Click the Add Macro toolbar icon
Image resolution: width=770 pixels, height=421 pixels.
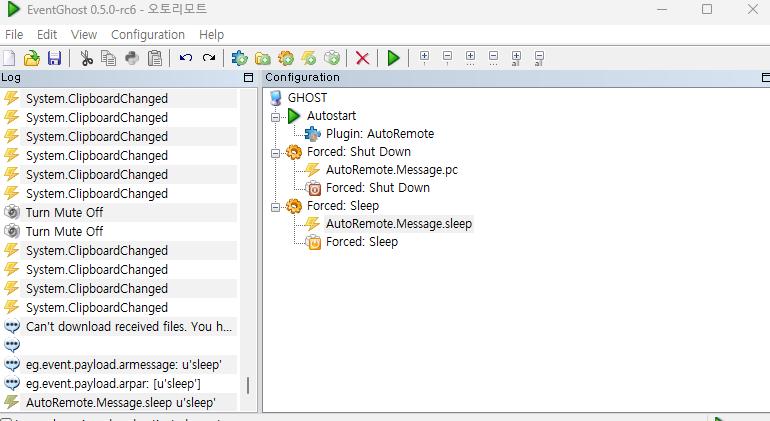click(x=286, y=58)
